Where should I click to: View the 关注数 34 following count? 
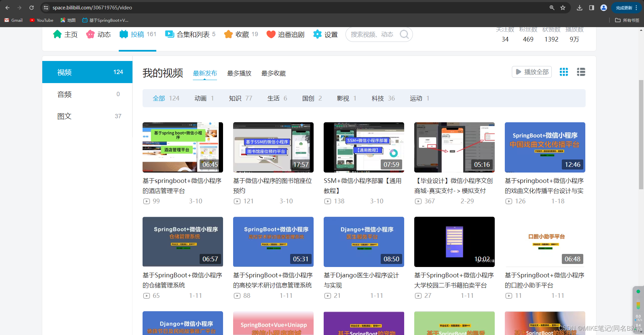(505, 34)
